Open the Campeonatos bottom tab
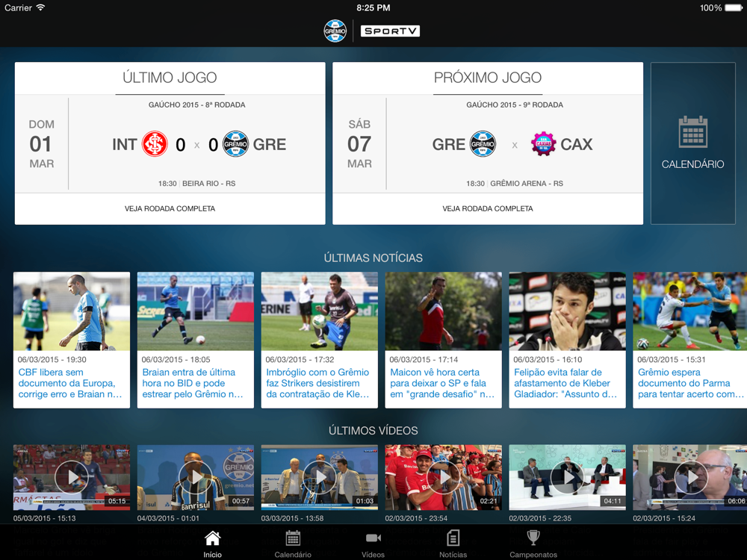 (533, 544)
